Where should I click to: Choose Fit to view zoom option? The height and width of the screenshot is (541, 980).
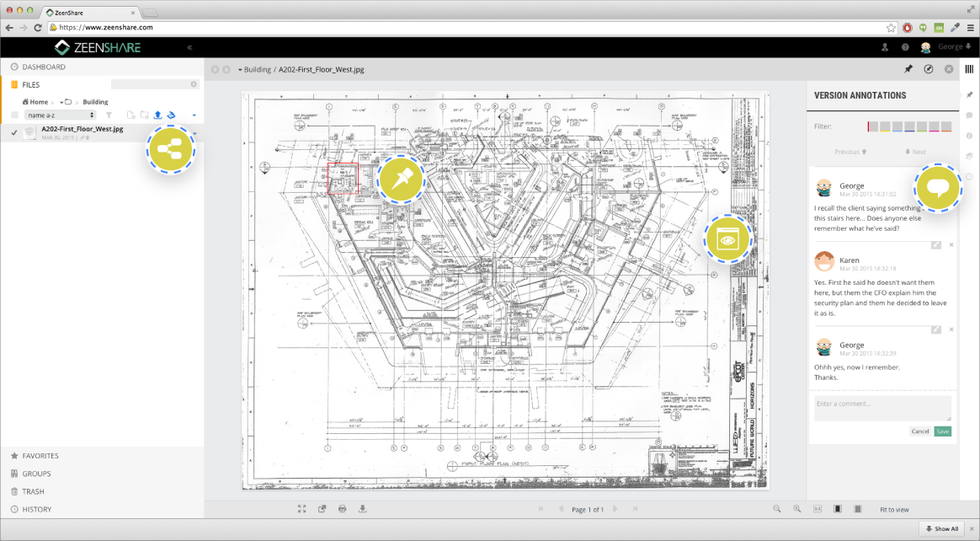tap(894, 510)
